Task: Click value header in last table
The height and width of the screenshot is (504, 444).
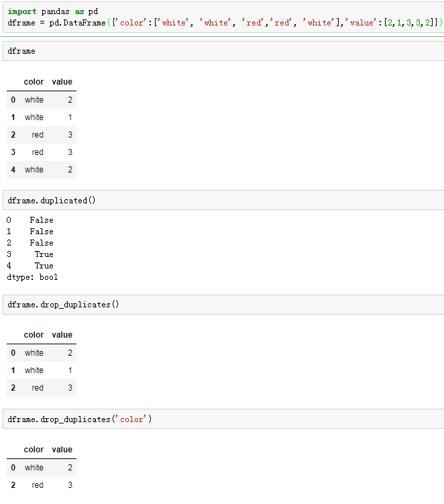Action: click(x=62, y=450)
